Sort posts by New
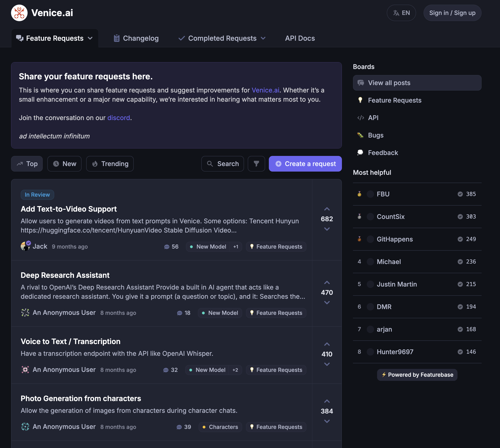The width and height of the screenshot is (500, 448). coord(64,164)
